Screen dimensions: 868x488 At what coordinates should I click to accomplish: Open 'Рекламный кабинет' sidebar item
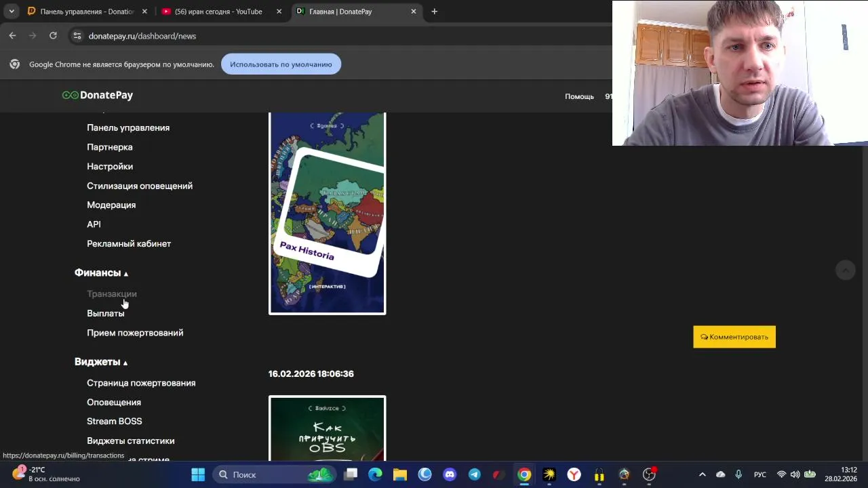click(x=129, y=243)
